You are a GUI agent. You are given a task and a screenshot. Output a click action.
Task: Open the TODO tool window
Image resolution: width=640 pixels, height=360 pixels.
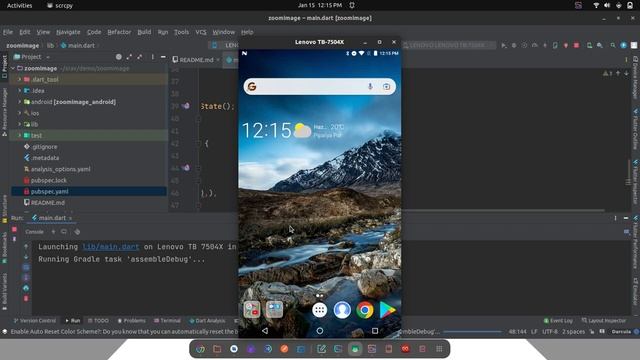(x=98, y=321)
